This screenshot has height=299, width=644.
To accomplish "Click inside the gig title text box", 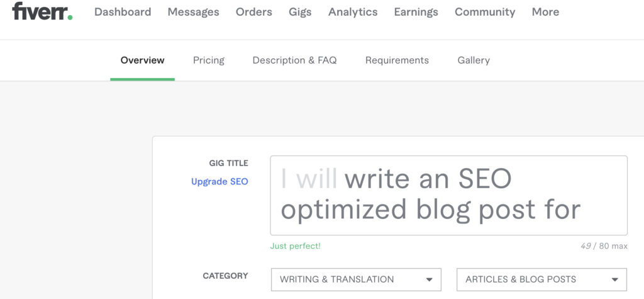I will pyautogui.click(x=448, y=195).
